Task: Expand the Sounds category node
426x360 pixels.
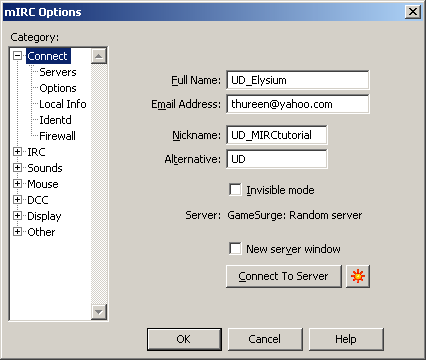Action: tap(18, 168)
